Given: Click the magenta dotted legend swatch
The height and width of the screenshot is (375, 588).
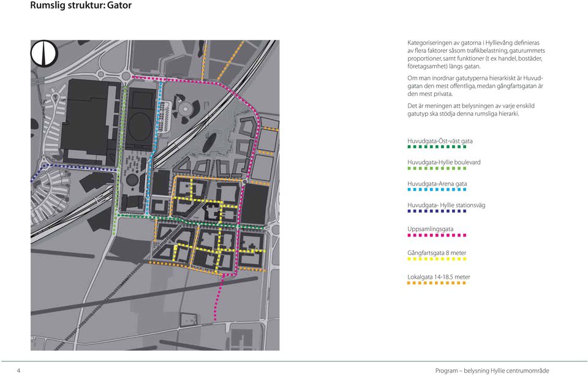Looking at the screenshot, I should 437,235.
